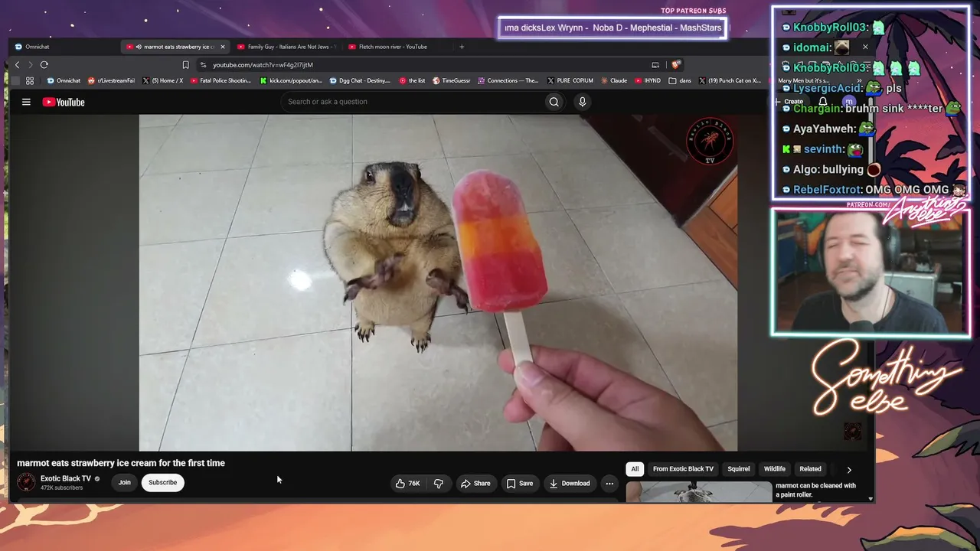Open the Exotic Black TV channel avatar

[x=26, y=482]
